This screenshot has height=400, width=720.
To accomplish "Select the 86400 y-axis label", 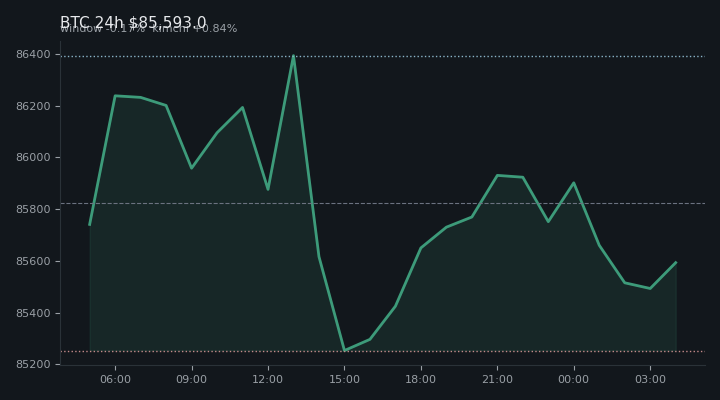I will coord(33,55).
